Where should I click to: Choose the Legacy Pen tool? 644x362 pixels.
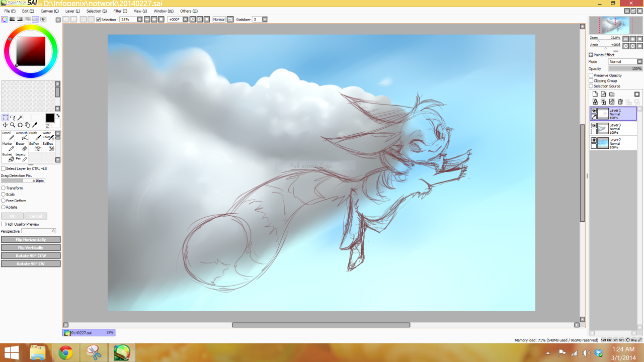[x=22, y=157]
